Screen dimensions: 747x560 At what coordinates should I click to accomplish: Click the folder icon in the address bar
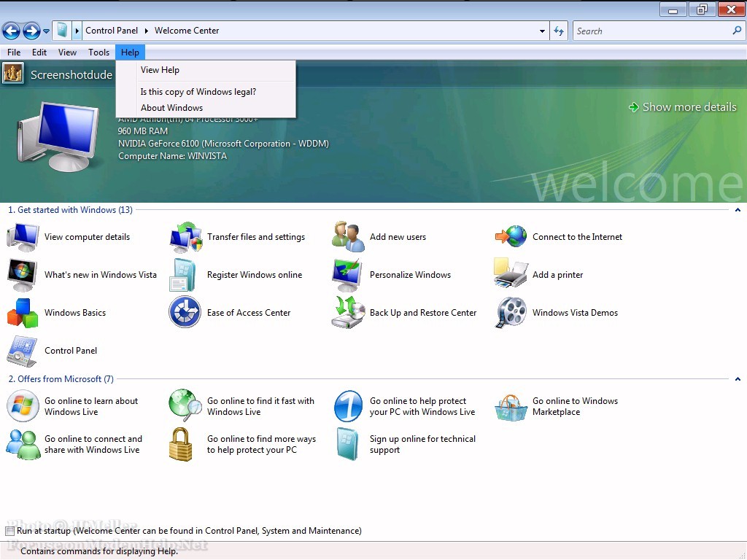pyautogui.click(x=62, y=31)
